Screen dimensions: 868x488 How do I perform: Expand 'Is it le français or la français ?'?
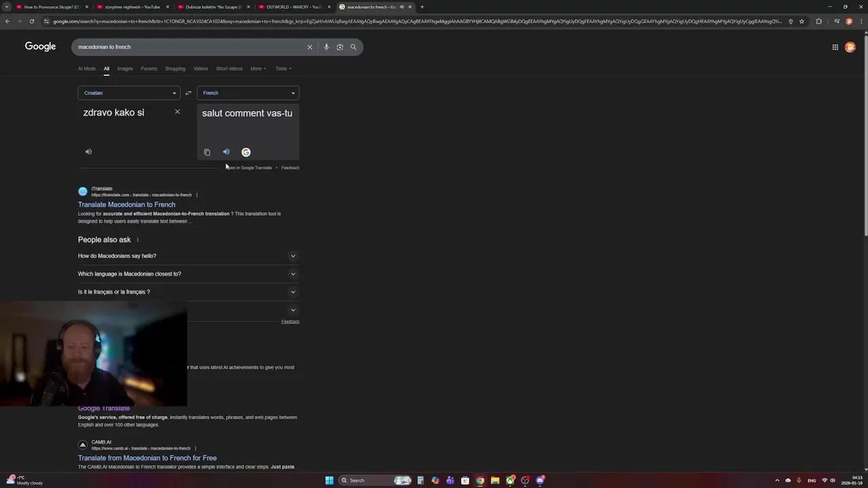pyautogui.click(x=189, y=292)
